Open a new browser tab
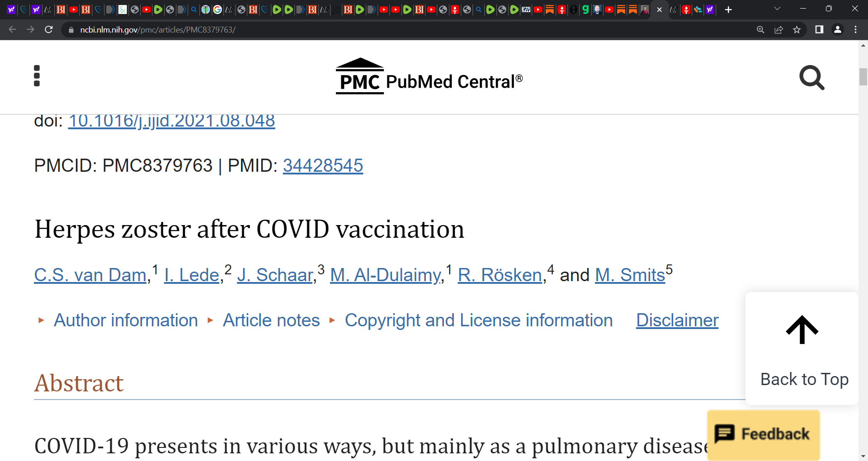 click(728, 9)
